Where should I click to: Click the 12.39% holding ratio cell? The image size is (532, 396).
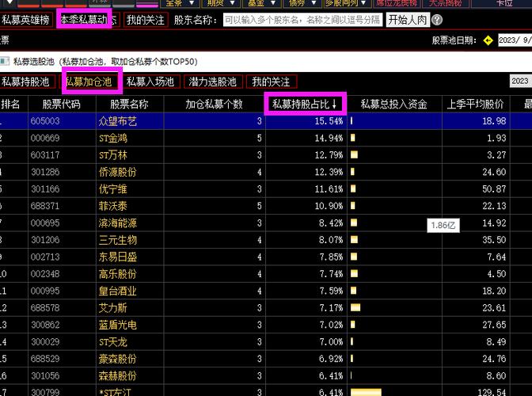coord(329,172)
